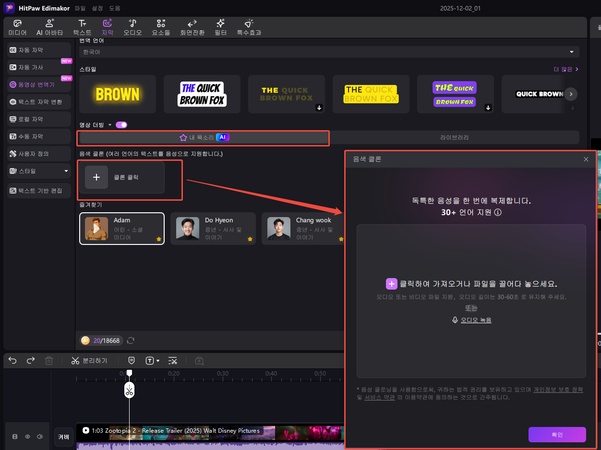
Task: Open the dropdown arrow beside the T icon
Action: 158,361
